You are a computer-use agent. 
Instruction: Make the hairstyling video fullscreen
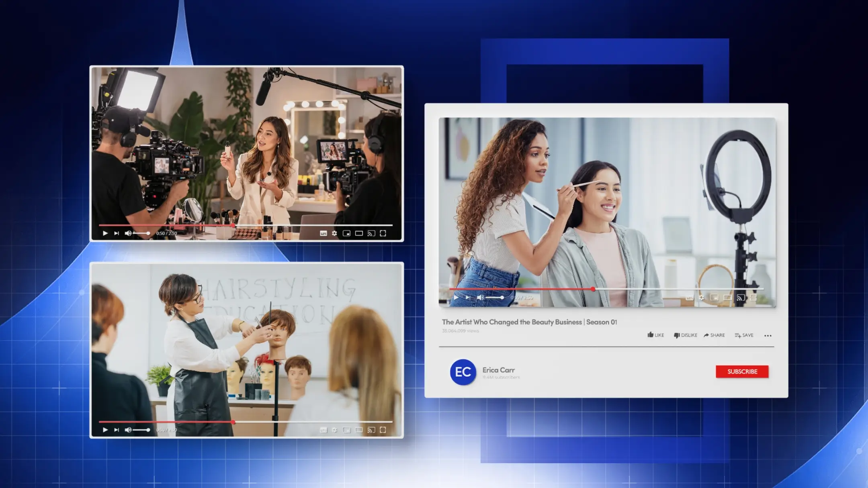pos(383,430)
